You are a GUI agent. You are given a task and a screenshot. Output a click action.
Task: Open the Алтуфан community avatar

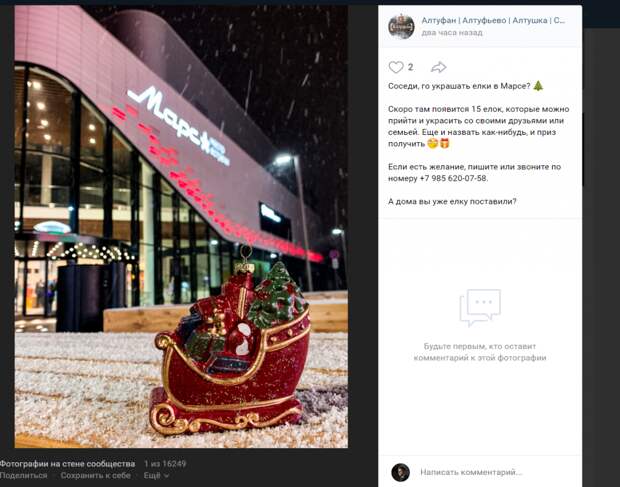click(401, 26)
